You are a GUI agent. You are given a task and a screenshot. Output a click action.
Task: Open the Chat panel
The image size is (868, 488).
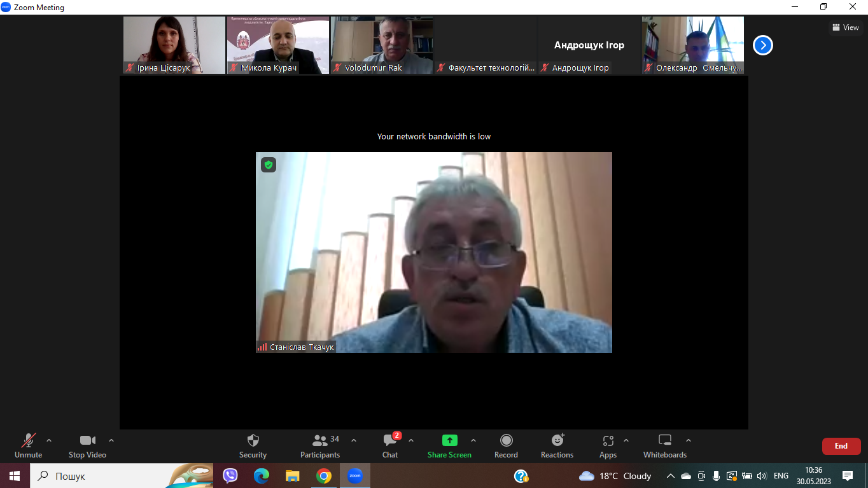coord(390,440)
